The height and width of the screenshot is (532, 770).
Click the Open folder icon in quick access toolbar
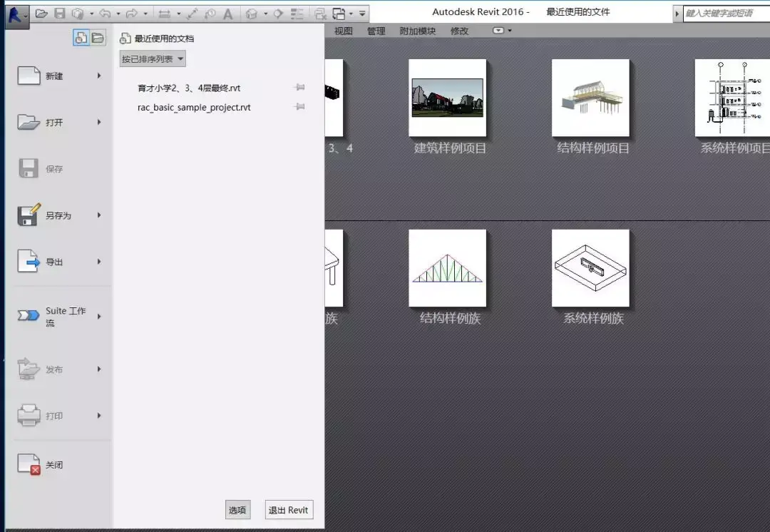(x=41, y=14)
